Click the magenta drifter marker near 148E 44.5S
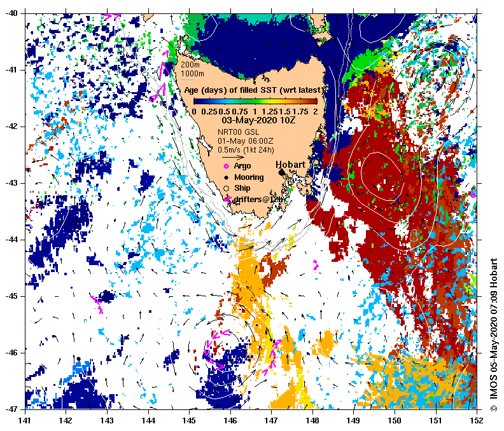Viewport: 504px width, 431px height. (x=316, y=265)
